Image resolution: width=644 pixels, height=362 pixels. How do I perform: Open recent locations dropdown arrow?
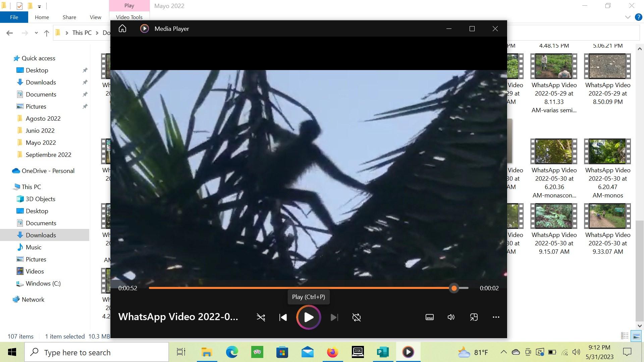point(36,33)
